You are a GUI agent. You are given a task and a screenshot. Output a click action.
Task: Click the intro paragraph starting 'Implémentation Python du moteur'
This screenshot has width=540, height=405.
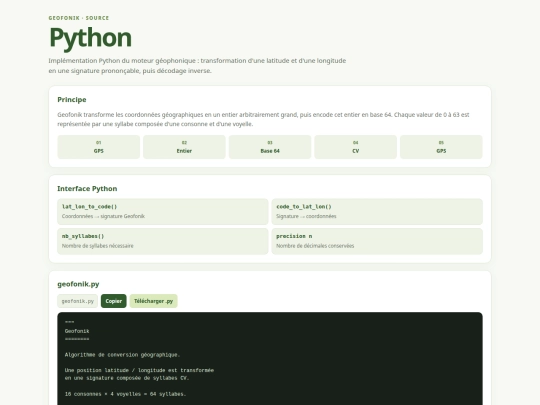click(x=197, y=65)
